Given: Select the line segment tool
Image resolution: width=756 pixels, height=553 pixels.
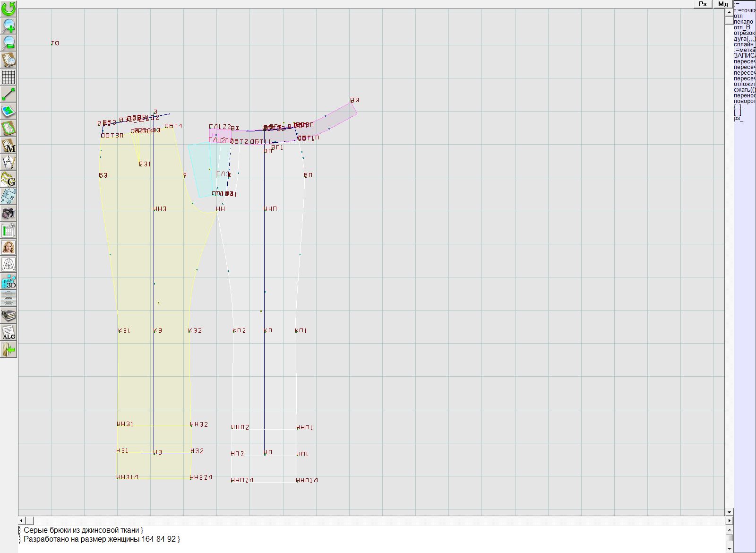Looking at the screenshot, I should tap(9, 94).
